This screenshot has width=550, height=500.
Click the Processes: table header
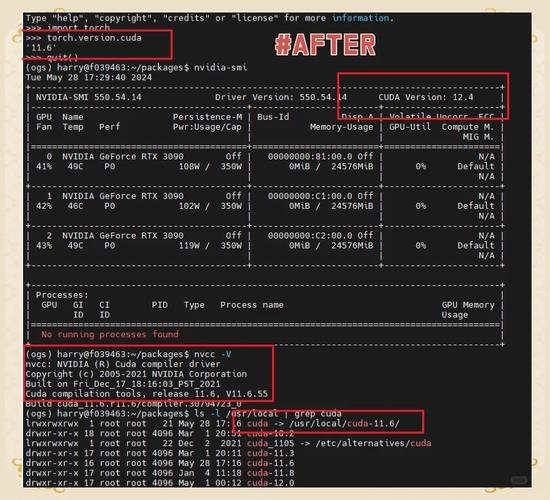[x=62, y=295]
